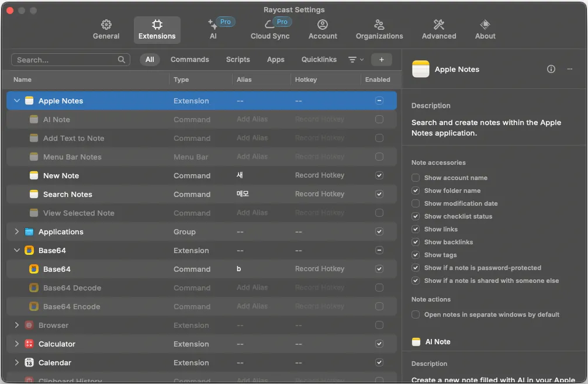Click Record Hotkey for Search Notes

click(x=319, y=194)
